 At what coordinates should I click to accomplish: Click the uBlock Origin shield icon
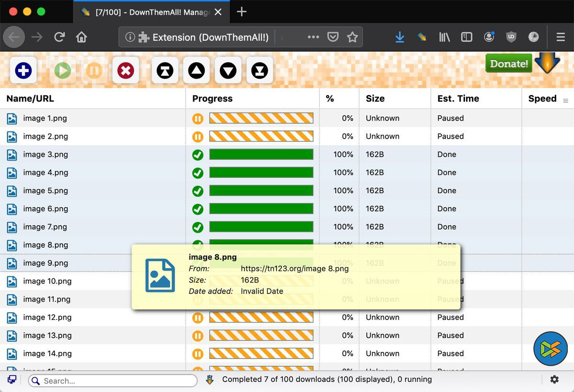pos(511,37)
